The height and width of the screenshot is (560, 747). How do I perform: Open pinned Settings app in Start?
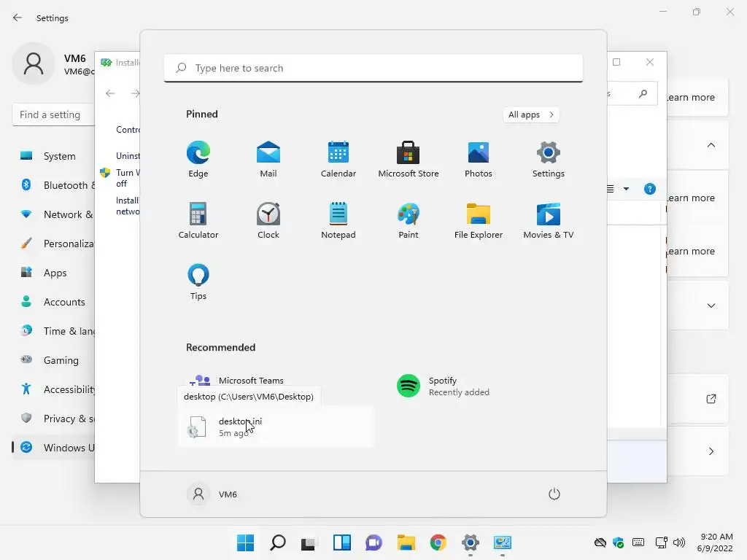click(549, 160)
